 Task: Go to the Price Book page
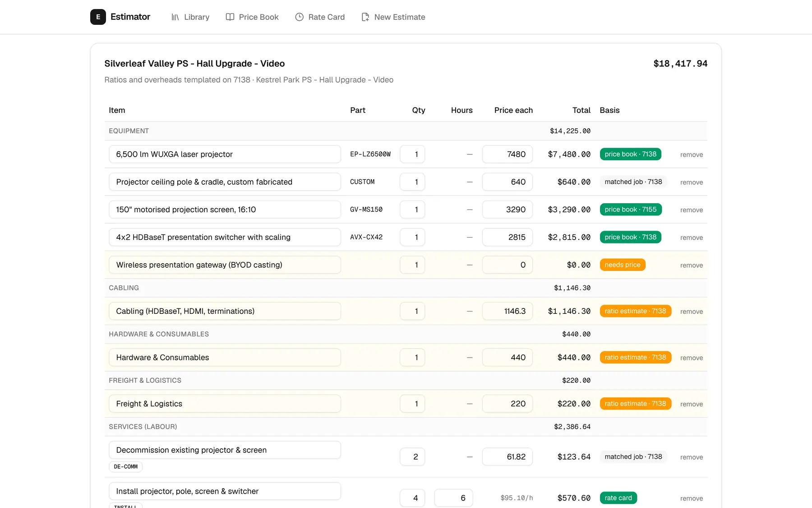coord(252,17)
